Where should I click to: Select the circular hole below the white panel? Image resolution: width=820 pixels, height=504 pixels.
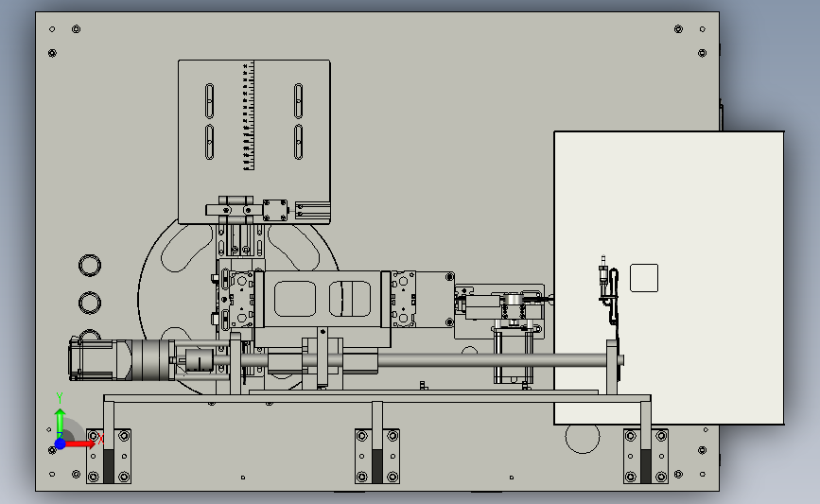coord(583,438)
